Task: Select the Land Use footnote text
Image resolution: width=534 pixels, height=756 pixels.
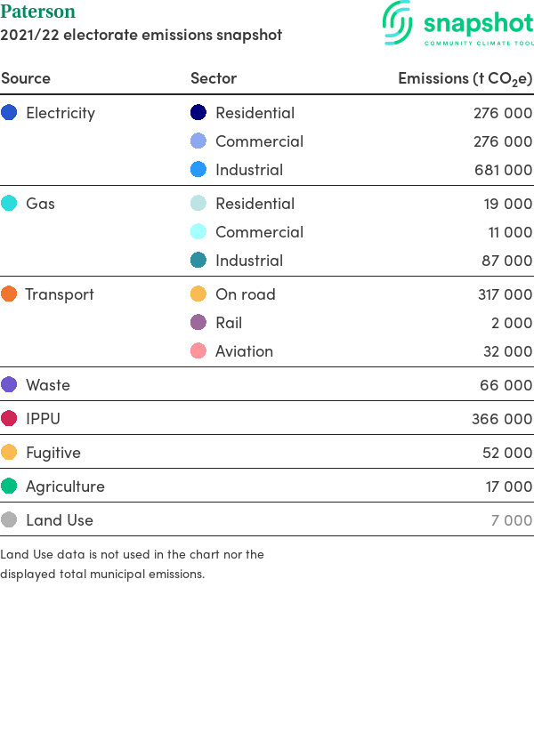Action: [133, 564]
